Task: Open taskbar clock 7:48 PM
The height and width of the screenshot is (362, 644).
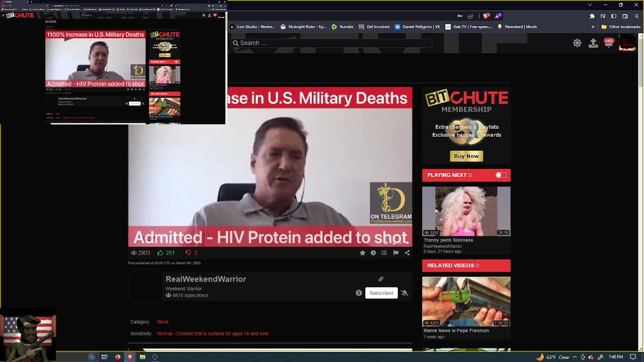Action: click(x=616, y=357)
